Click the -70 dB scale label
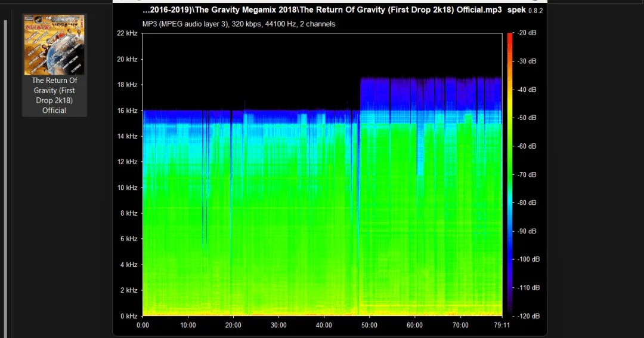This screenshot has height=338, width=644. tap(527, 174)
